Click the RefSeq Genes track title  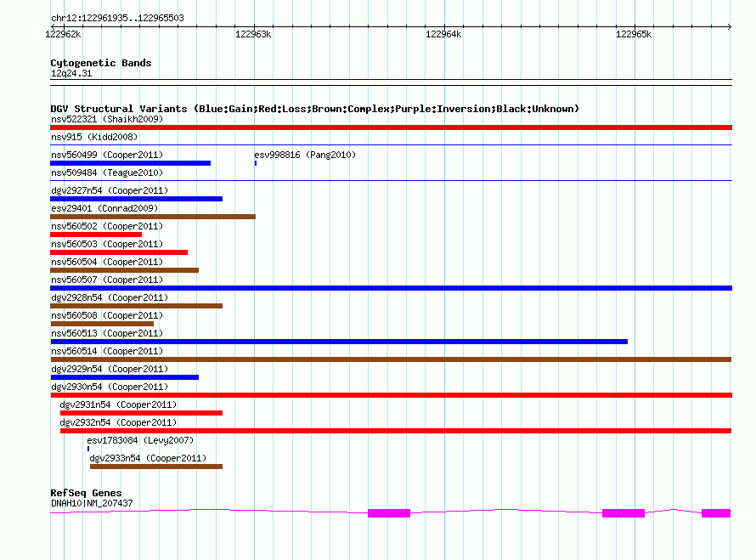click(x=86, y=493)
